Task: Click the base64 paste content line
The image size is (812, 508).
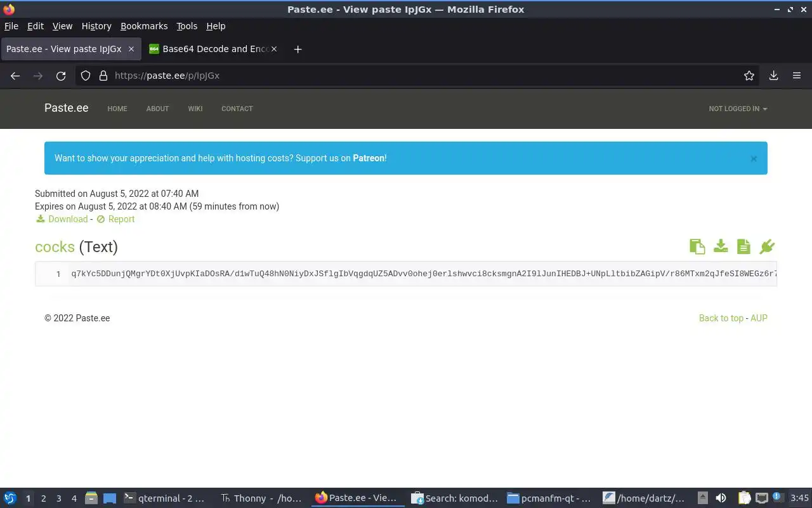Action: point(424,274)
